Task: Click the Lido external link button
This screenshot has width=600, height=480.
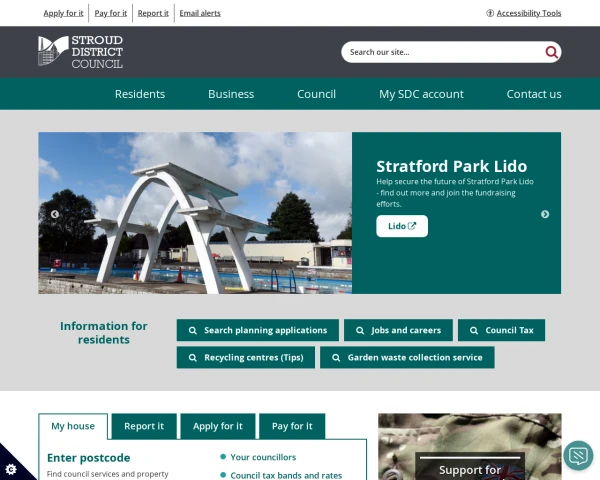Action: click(x=402, y=226)
